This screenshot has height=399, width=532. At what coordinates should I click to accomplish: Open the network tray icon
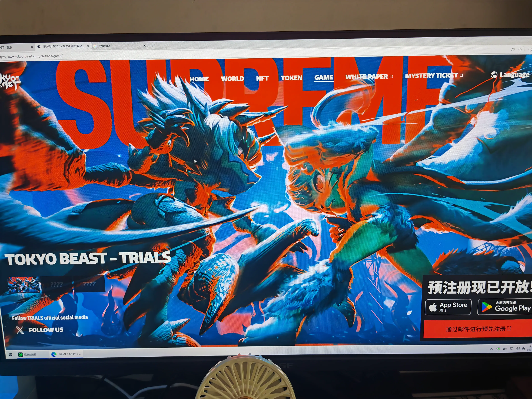pyautogui.click(x=511, y=349)
